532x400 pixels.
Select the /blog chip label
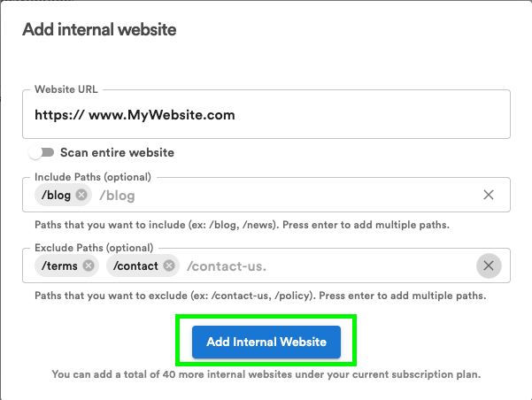tap(55, 195)
